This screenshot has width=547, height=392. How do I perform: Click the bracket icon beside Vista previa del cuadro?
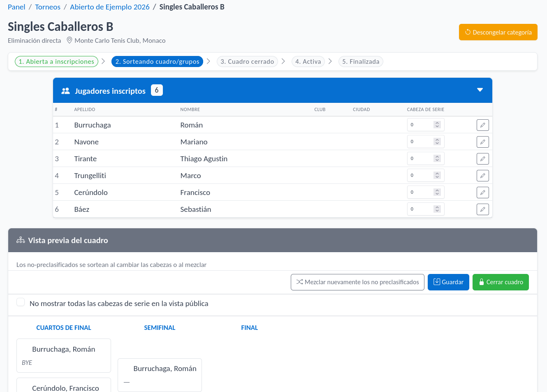coord(21,240)
